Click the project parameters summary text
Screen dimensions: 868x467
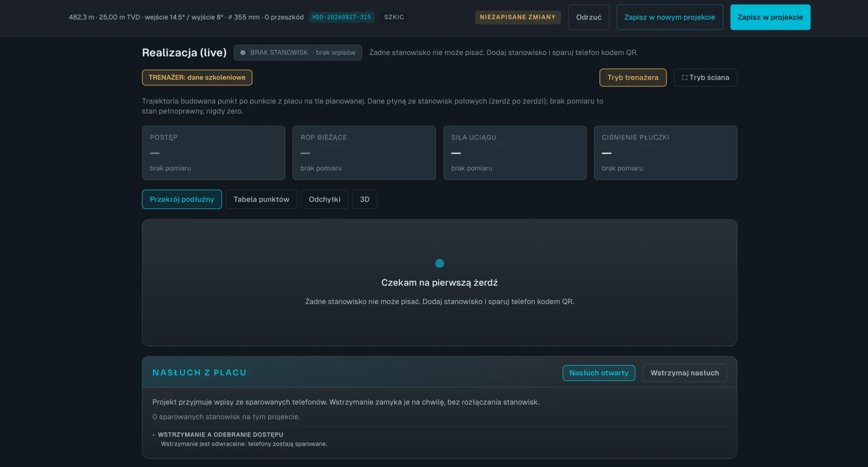[186, 17]
